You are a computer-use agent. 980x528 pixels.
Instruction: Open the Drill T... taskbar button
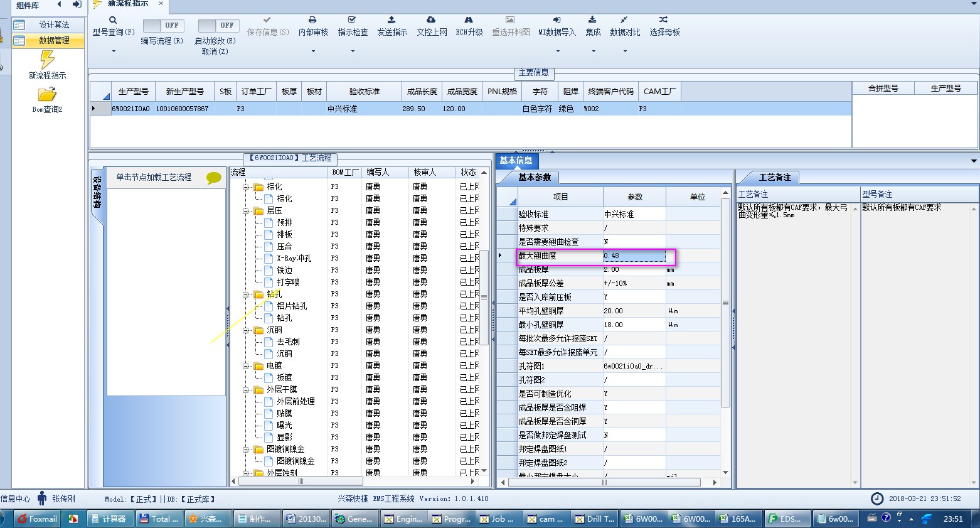(594, 519)
